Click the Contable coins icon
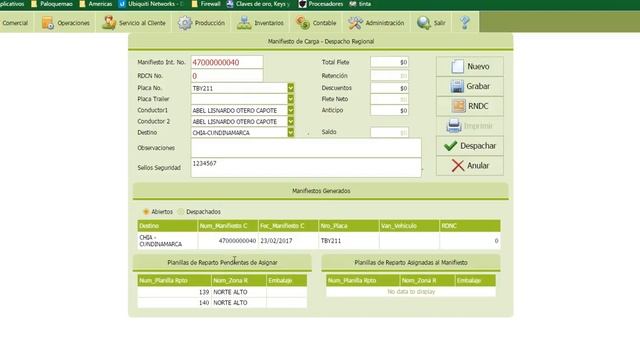640x360 pixels. pyautogui.click(x=303, y=23)
